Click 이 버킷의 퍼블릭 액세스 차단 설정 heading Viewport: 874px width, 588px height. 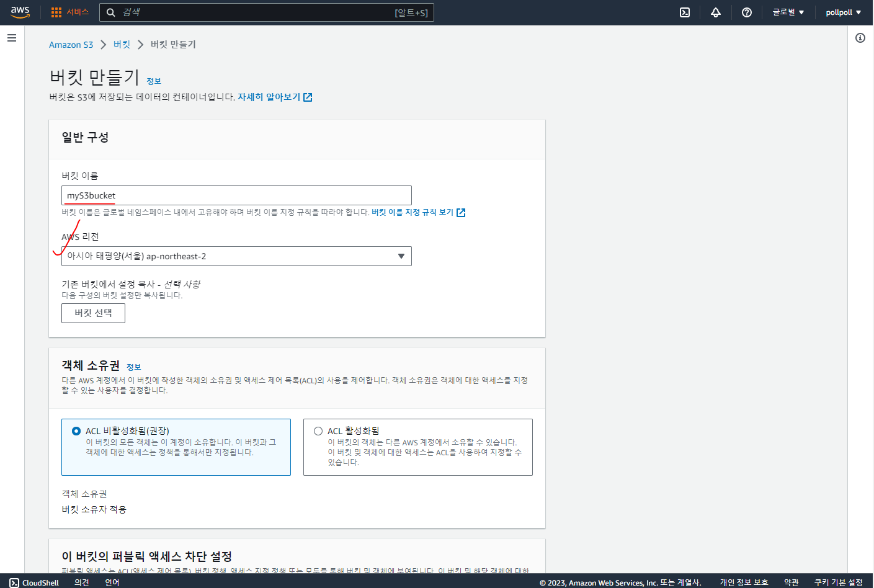[146, 556]
